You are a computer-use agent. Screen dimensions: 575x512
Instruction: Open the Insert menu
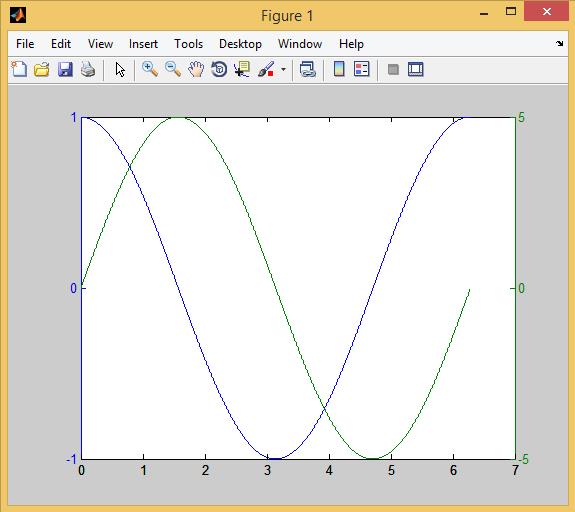143,44
